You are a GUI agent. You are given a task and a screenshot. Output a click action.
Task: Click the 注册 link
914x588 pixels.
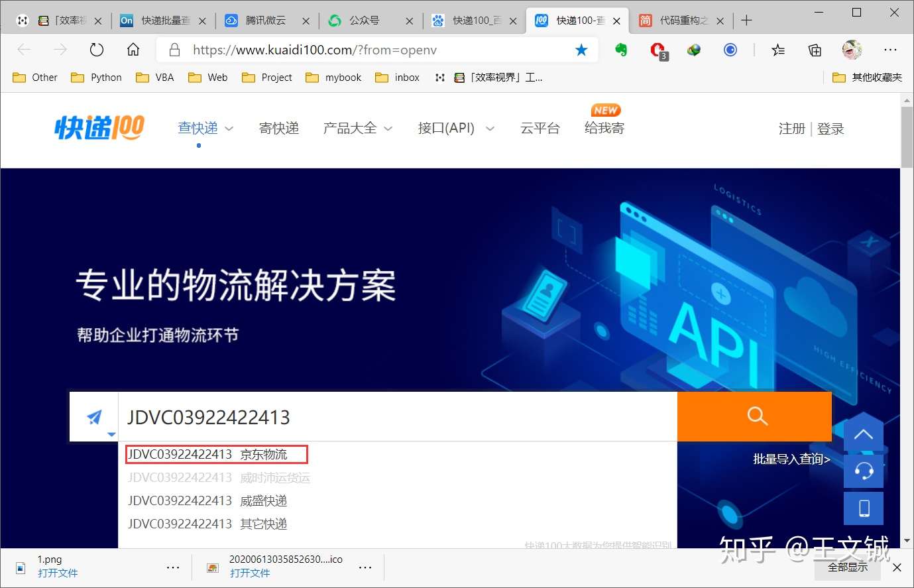pos(791,129)
